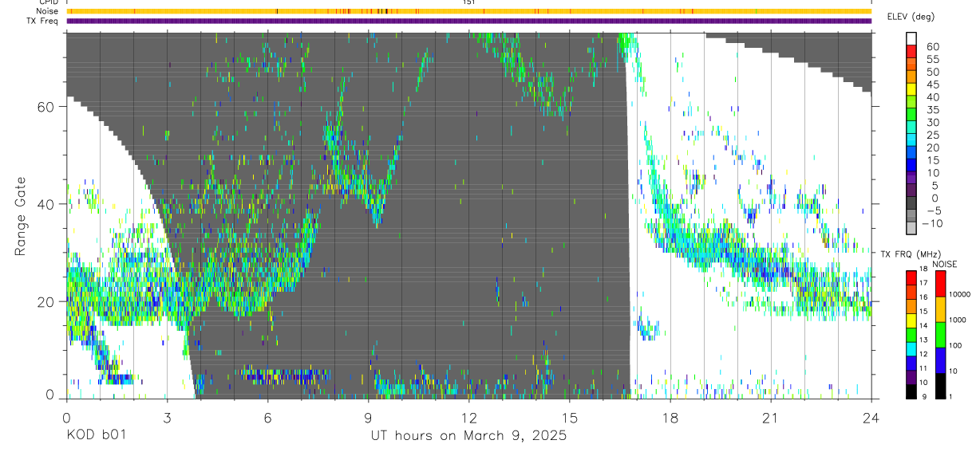Pick the light gray bottom ELEV bar segment
Image resolution: width=980 pixels, height=452 pixels.
point(911,229)
